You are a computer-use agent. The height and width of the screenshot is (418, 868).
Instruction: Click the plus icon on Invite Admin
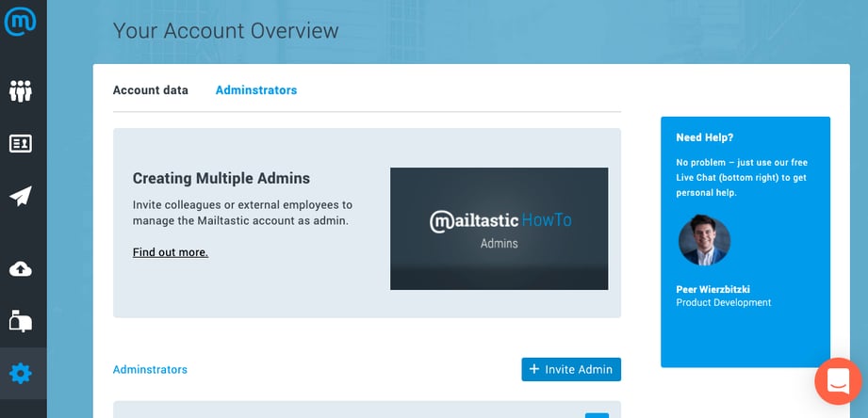pos(534,369)
